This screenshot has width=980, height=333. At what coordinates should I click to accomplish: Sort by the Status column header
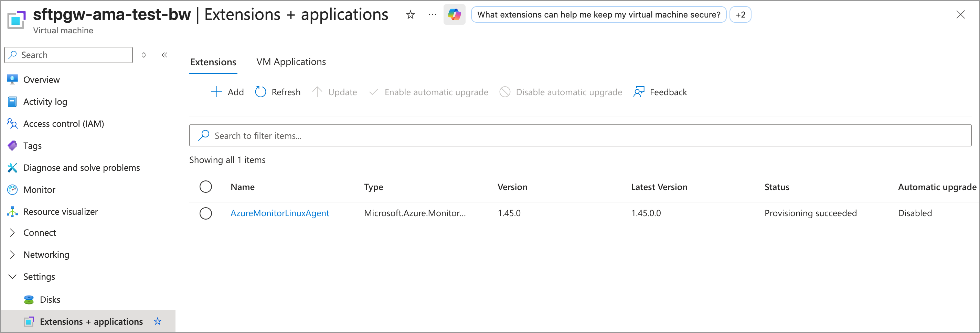[x=777, y=187]
